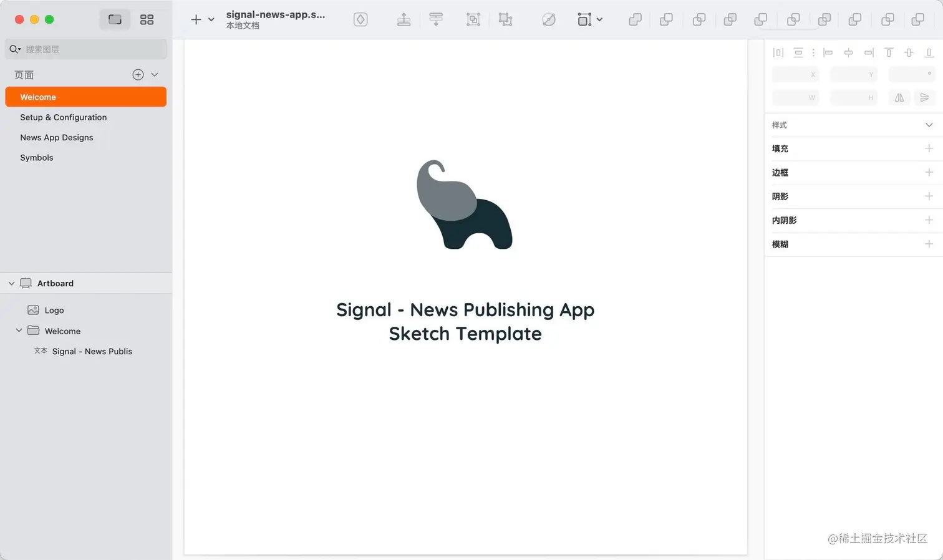Click distribute horizontally icon in inspector
Screen dimensions: 943x560
pos(778,53)
